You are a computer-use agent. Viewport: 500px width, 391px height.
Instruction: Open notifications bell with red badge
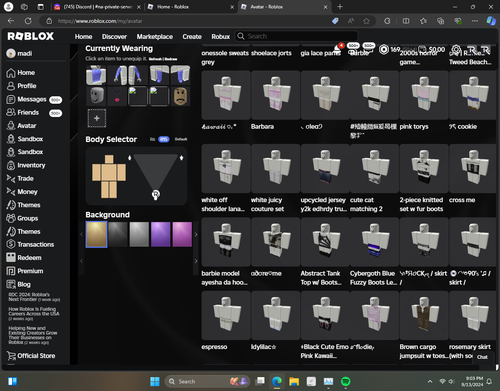click(338, 49)
